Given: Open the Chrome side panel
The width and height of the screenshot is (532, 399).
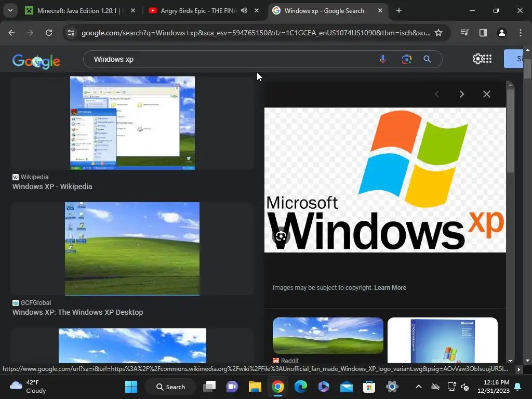Looking at the screenshot, I should 483,33.
